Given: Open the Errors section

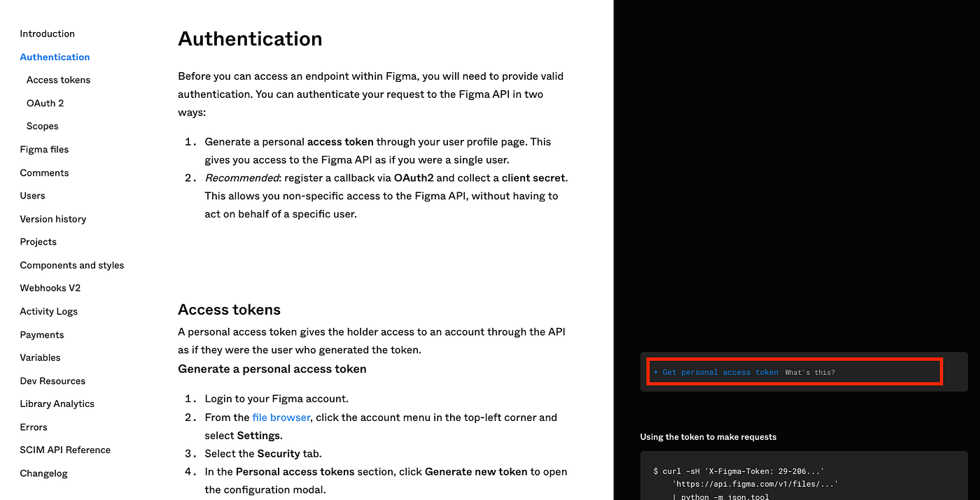Looking at the screenshot, I should pyautogui.click(x=34, y=427).
